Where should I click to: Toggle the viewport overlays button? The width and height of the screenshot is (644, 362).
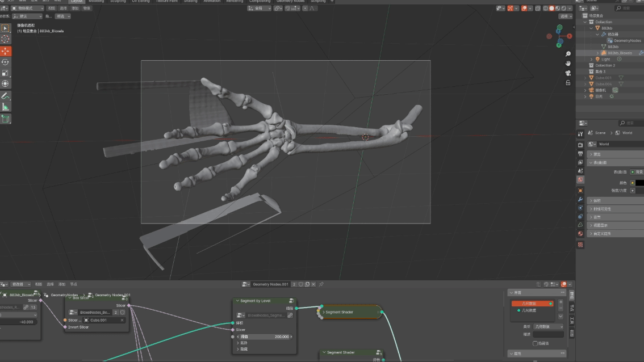524,9
